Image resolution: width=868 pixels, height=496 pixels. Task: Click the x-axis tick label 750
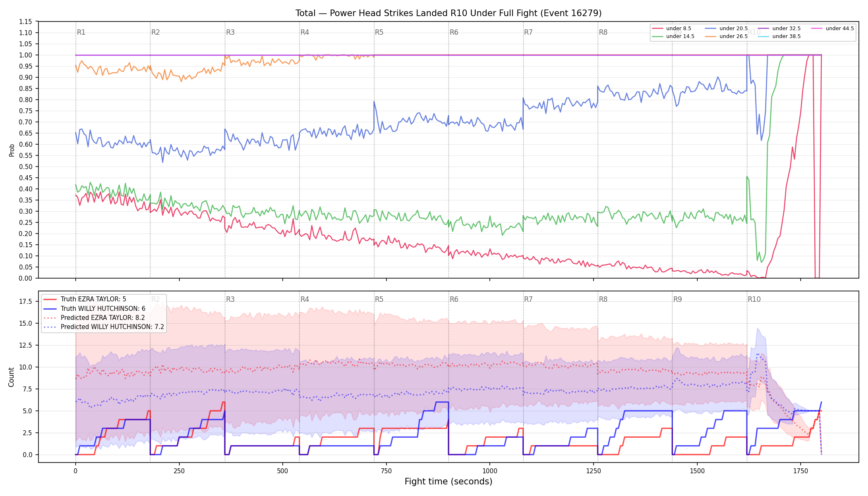pos(386,471)
